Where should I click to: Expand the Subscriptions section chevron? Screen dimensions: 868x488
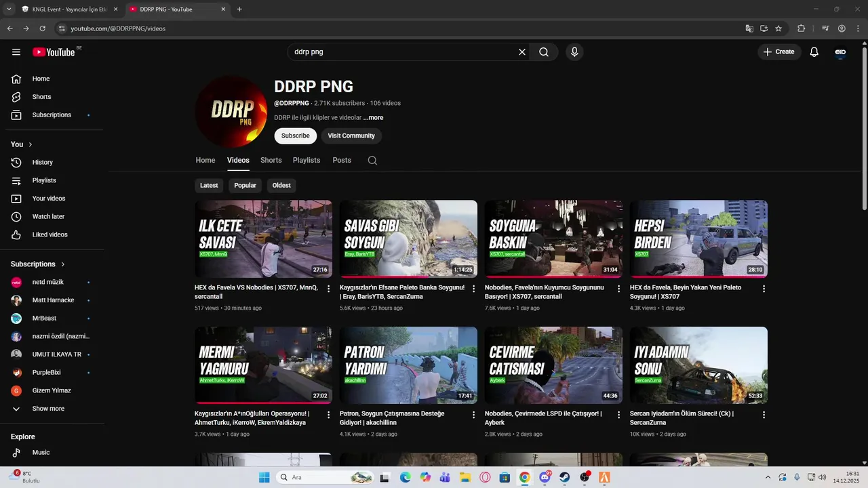[63, 264]
